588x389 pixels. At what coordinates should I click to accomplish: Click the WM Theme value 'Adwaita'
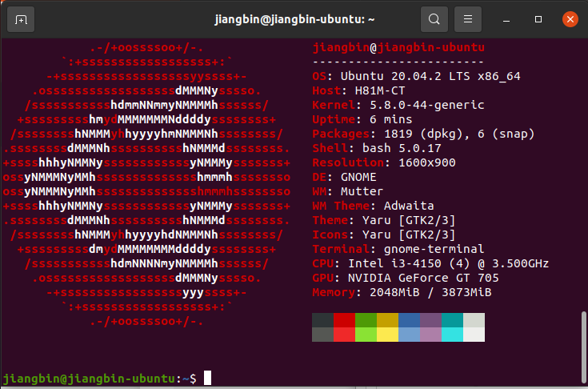(x=409, y=206)
